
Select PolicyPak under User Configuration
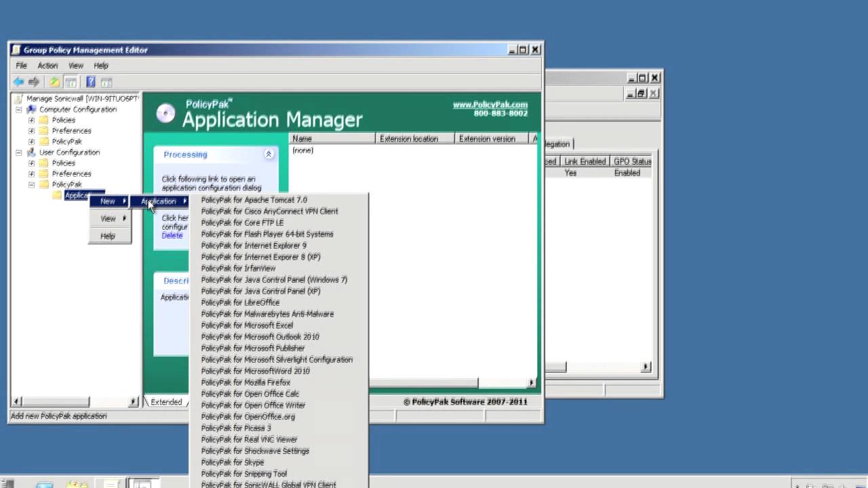click(66, 184)
